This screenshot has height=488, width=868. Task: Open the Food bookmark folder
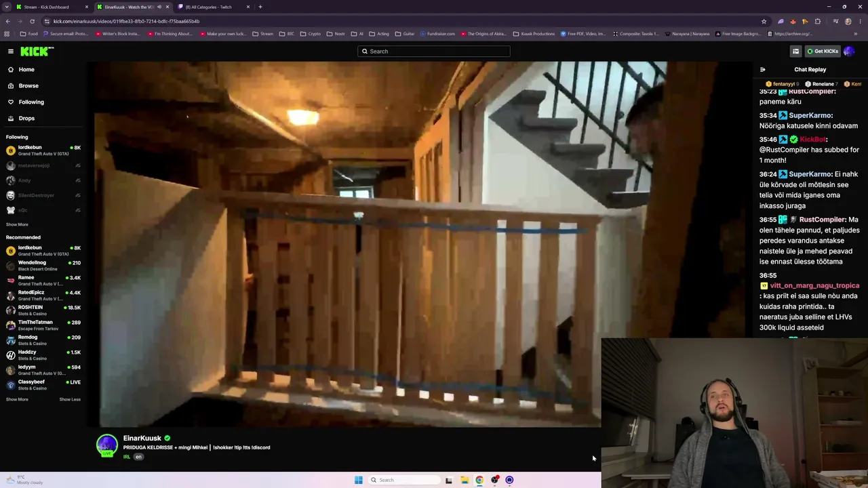29,34
